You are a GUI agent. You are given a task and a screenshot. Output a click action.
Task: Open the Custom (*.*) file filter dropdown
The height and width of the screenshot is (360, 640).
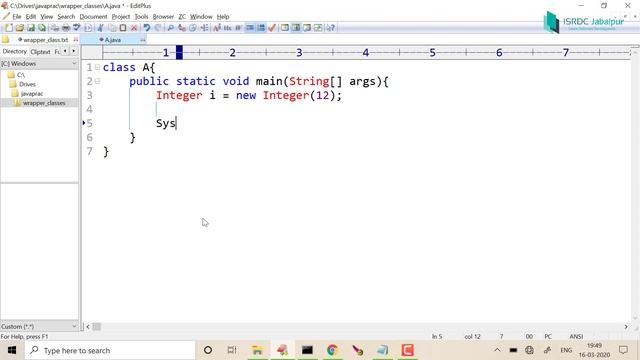click(x=39, y=327)
